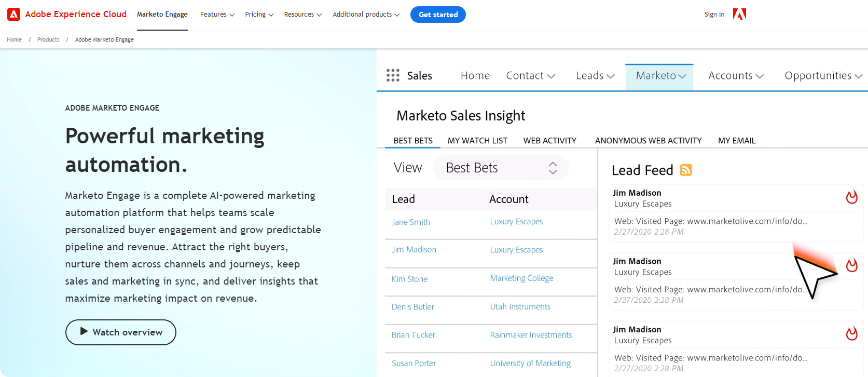Open lead Jim Madison in Best Bets table
Viewport: 868px width, 377px height.
coord(414,250)
